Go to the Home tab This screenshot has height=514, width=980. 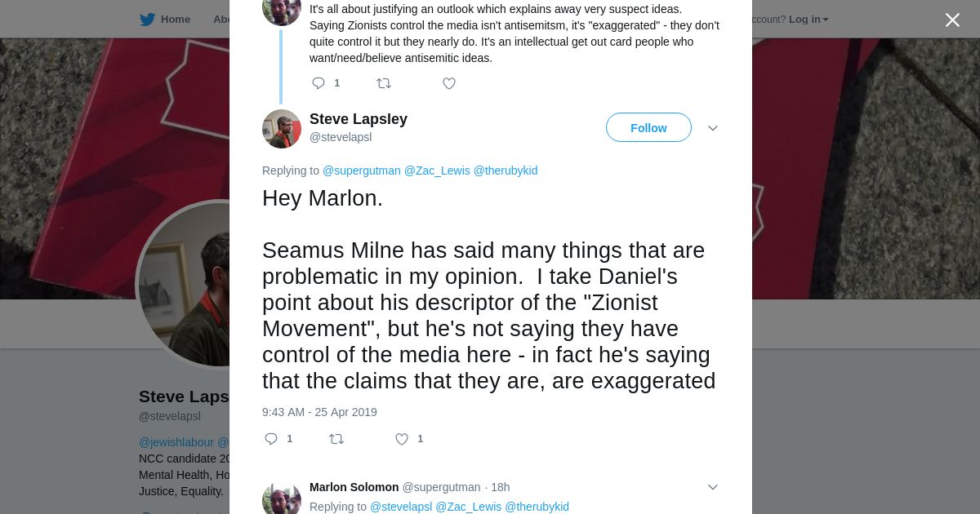(x=175, y=20)
